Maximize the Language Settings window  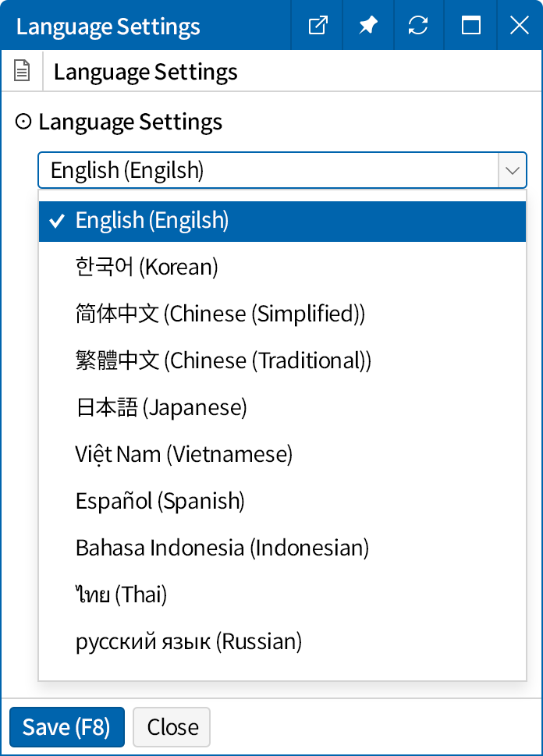click(470, 26)
